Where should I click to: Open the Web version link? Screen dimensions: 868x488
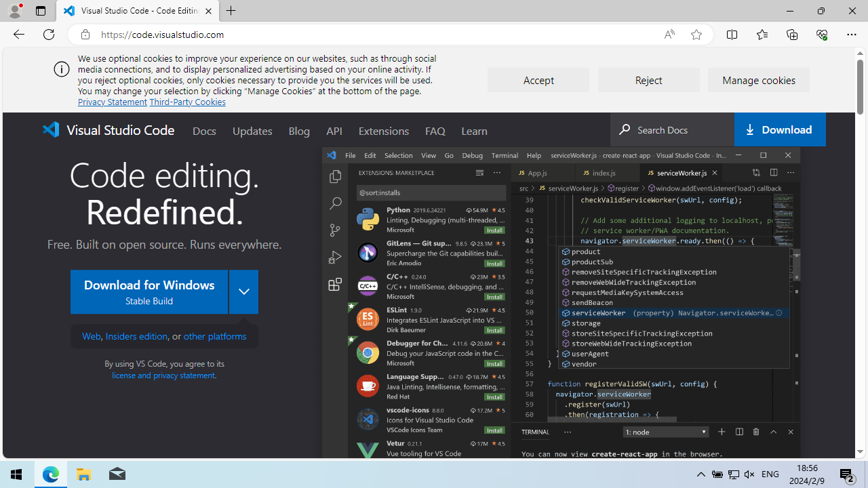click(x=92, y=336)
